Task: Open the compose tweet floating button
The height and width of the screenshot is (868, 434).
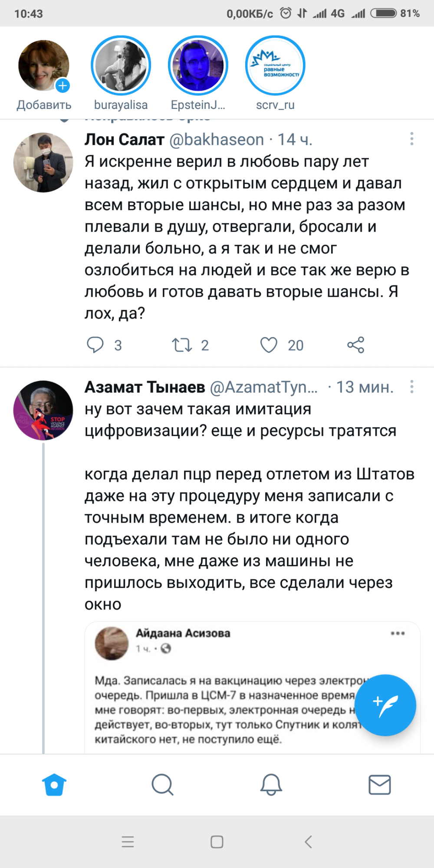Action: pos(385,705)
